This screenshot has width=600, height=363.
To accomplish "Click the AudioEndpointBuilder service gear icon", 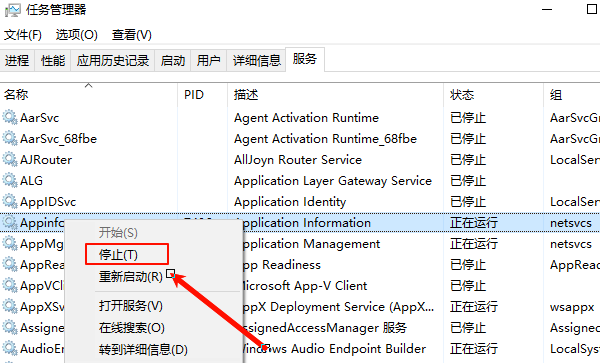I will [x=10, y=348].
